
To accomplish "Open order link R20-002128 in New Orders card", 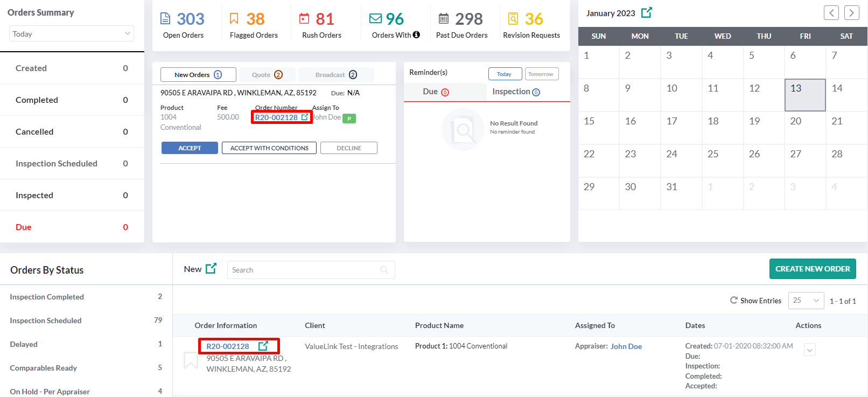I will pyautogui.click(x=276, y=117).
